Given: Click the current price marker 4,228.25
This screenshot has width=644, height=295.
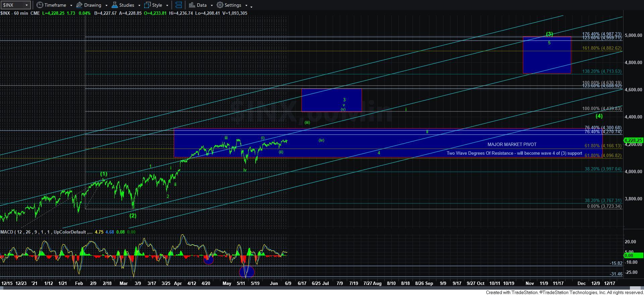Looking at the screenshot, I should click(x=633, y=140).
